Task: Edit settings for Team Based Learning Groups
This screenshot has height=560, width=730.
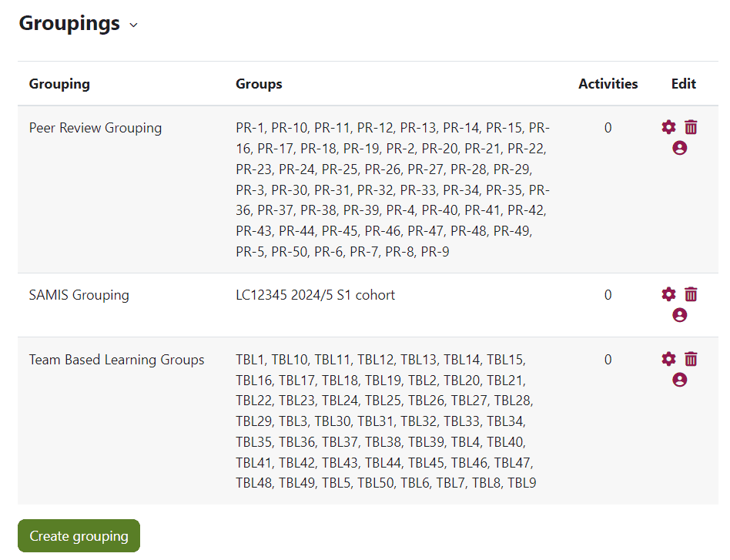Action: [x=668, y=359]
